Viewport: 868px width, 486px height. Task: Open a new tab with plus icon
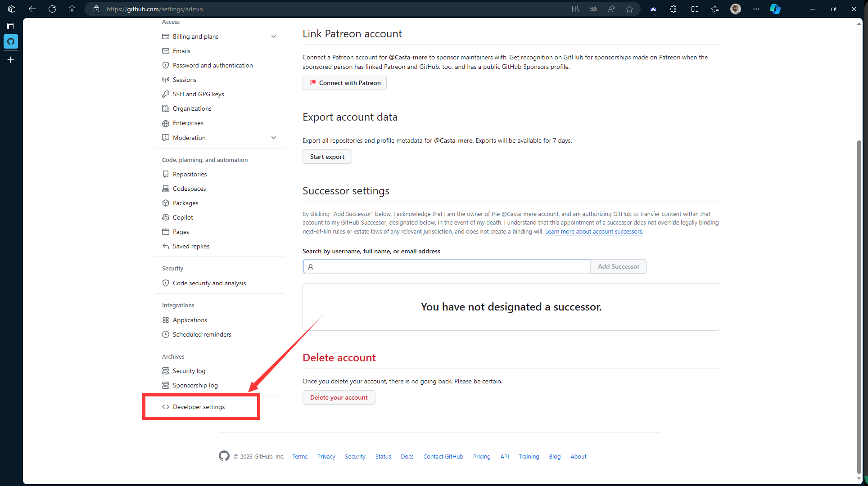(11, 59)
